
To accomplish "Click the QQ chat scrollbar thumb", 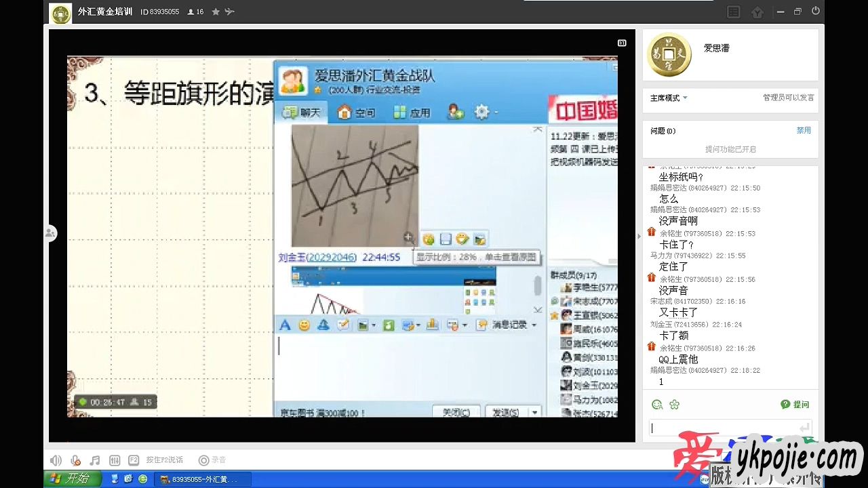I will coord(538,285).
